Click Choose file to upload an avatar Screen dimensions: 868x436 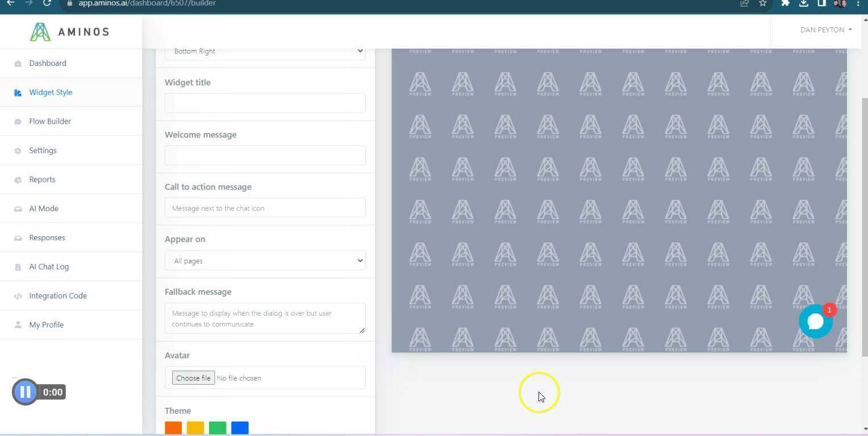(193, 378)
